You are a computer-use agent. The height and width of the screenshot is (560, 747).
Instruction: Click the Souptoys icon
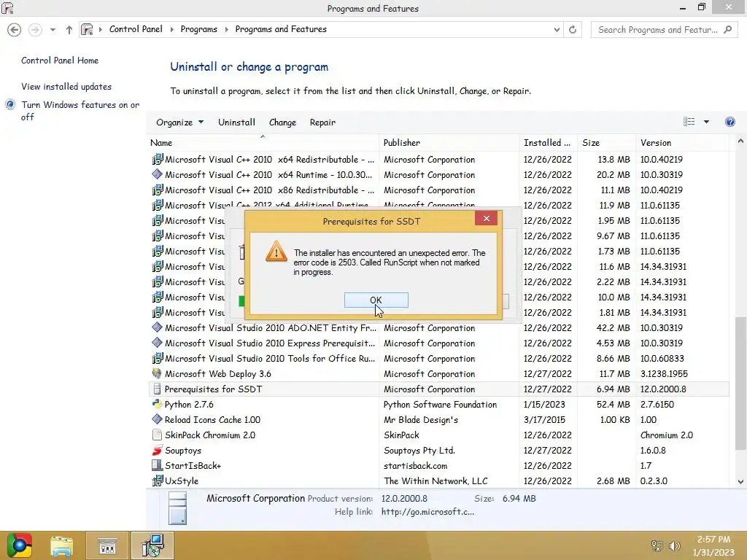[x=158, y=450]
